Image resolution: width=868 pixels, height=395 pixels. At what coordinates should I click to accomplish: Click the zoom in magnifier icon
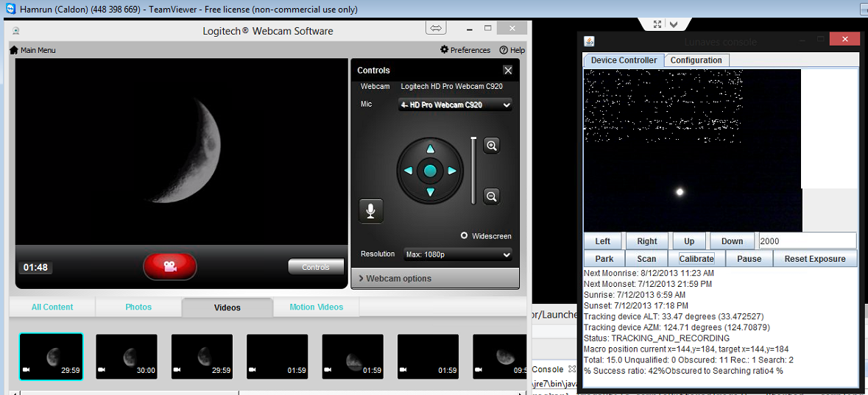click(x=492, y=146)
